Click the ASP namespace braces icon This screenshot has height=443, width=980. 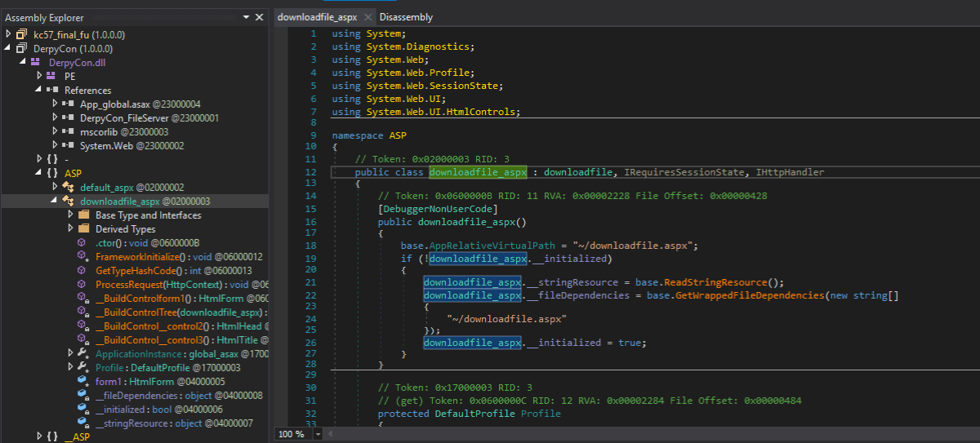53,173
